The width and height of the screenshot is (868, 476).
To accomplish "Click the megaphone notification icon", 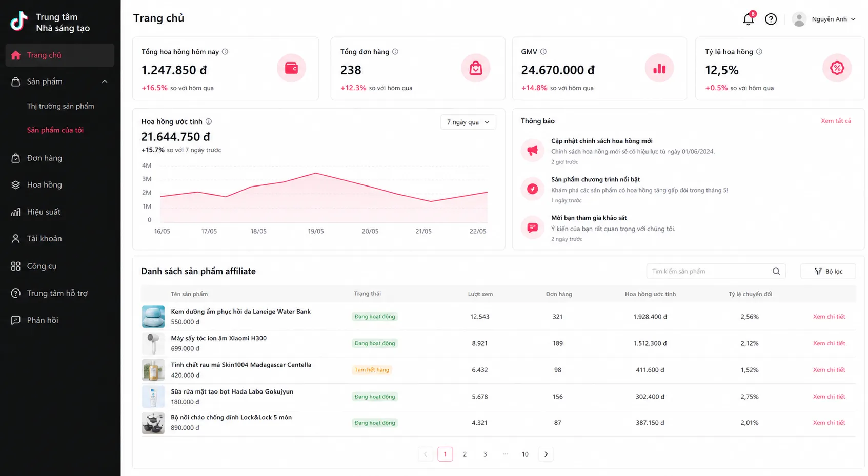I will pyautogui.click(x=533, y=150).
